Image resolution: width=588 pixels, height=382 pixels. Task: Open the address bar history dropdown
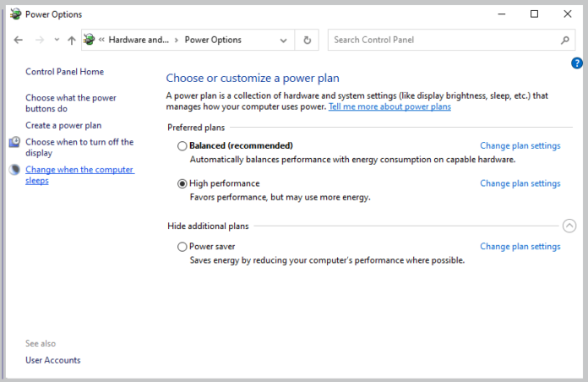(284, 40)
